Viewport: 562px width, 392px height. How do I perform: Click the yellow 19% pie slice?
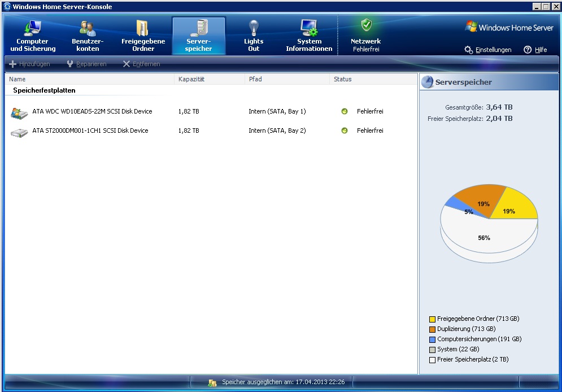point(515,206)
